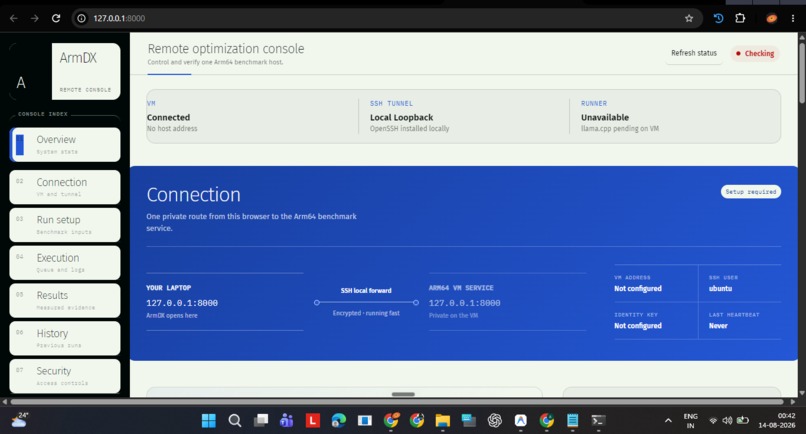
Task: Click the vertical scrollbar down arrow
Action: click(801, 393)
